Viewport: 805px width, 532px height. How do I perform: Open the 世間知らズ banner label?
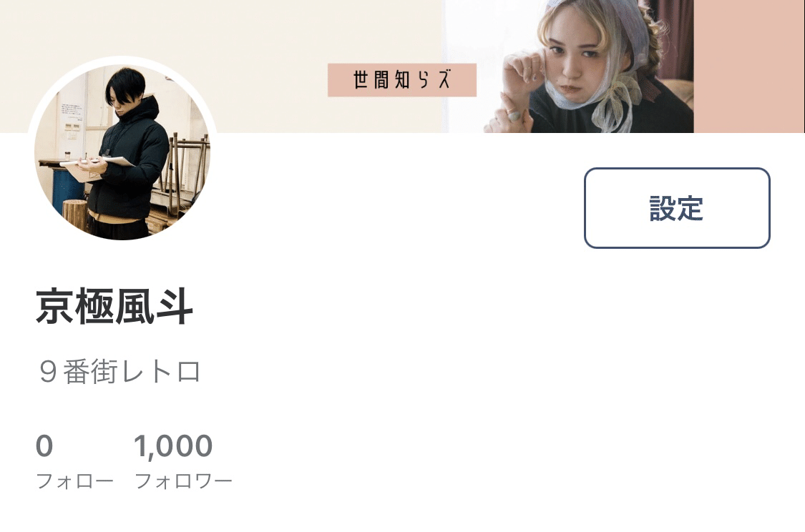pos(402,80)
